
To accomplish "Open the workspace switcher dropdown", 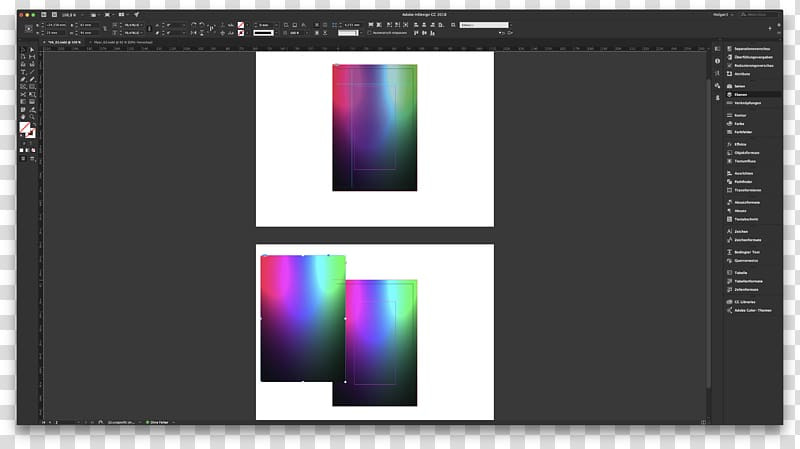I will point(723,15).
